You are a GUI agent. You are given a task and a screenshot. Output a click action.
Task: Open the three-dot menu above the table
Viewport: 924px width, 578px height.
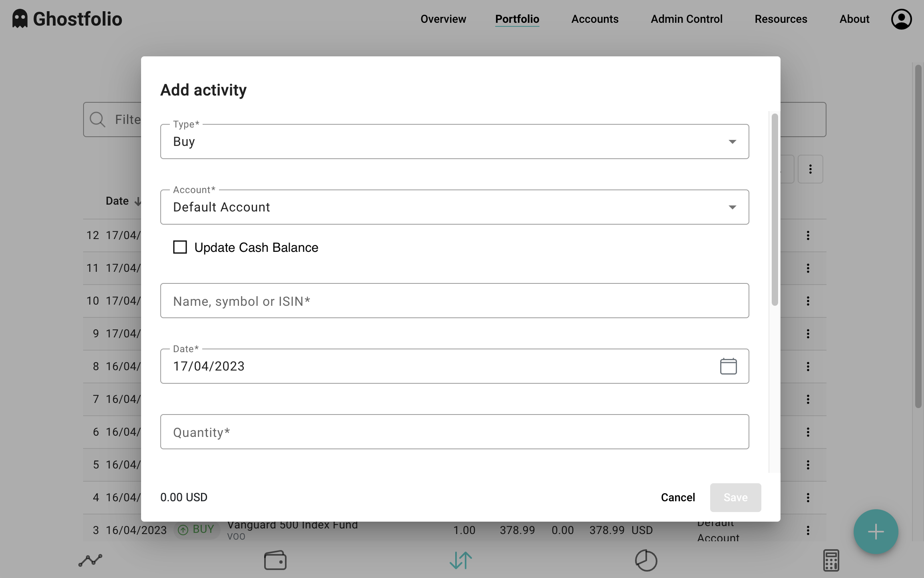coord(810,169)
